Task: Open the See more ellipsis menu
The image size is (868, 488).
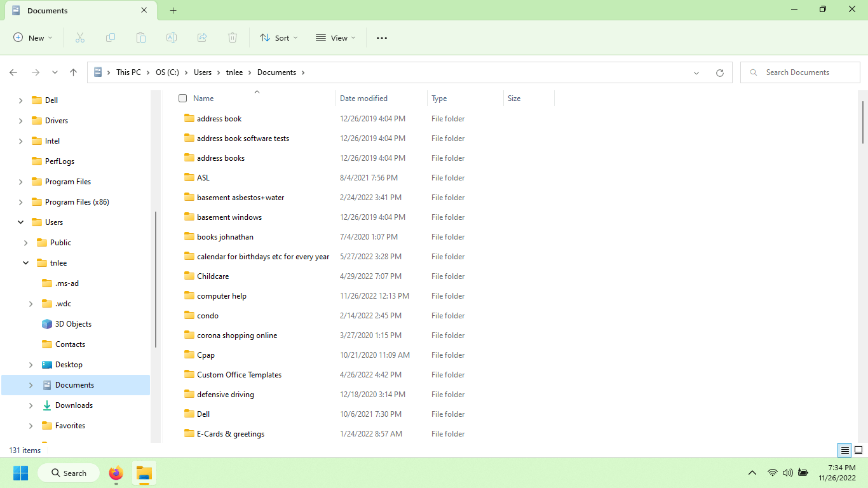Action: click(x=382, y=38)
